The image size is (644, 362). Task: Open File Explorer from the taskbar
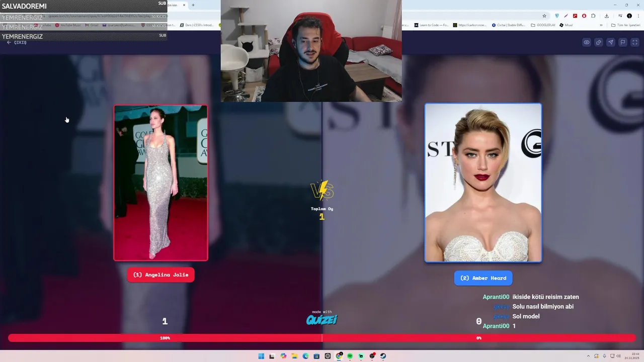point(294,356)
